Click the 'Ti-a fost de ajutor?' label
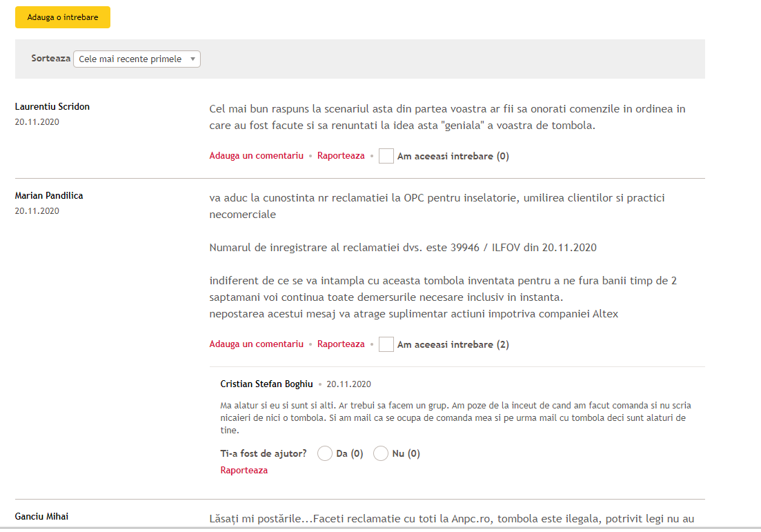This screenshot has height=532, width=761. click(x=264, y=453)
